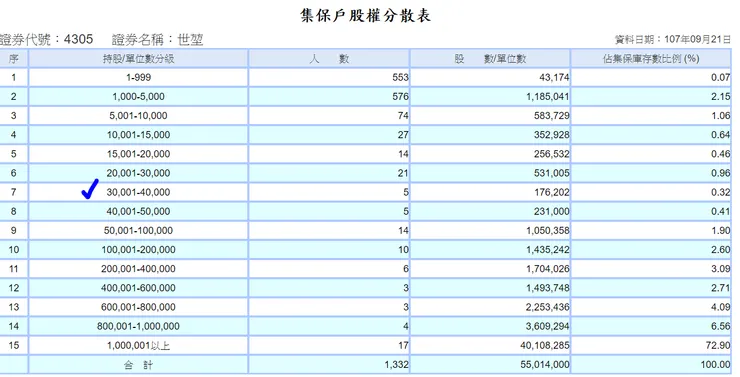This screenshot has height=377, width=740.
Task: Select the 800,001-1,000,000 range cell
Action: [x=138, y=326]
